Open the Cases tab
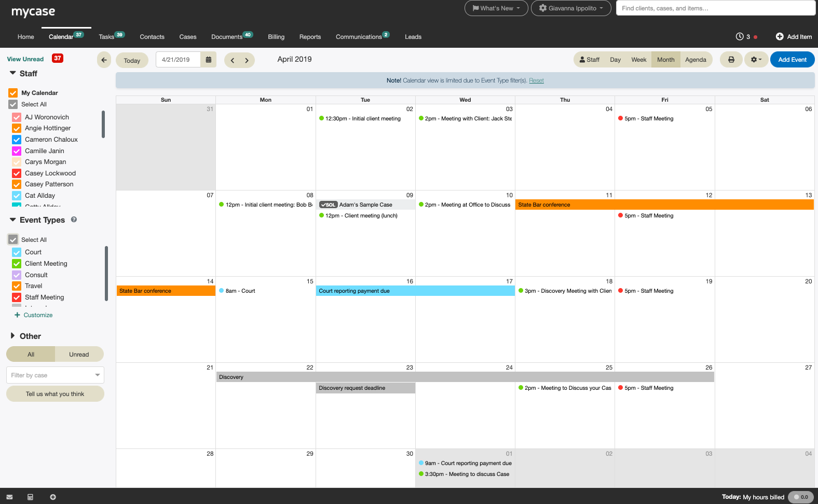This screenshot has height=504, width=818. click(x=188, y=37)
